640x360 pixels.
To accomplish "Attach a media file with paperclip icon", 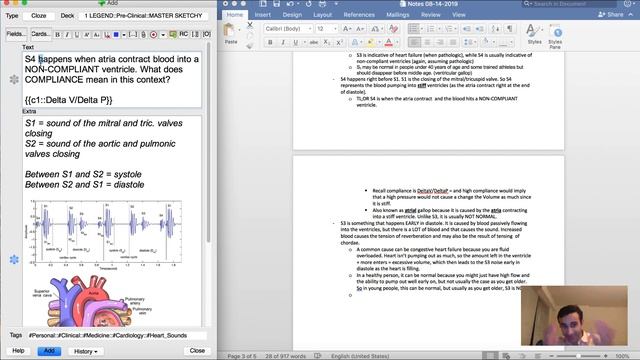I will [144, 35].
